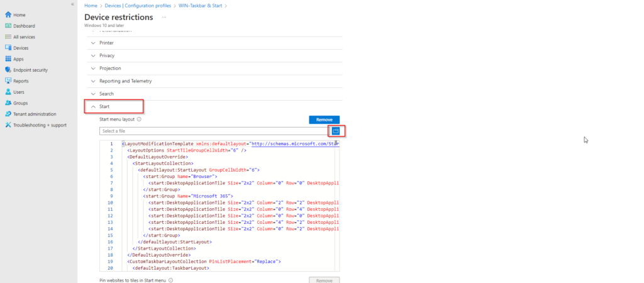Click the Select a file input field
The image size is (644, 283).
[214, 131]
